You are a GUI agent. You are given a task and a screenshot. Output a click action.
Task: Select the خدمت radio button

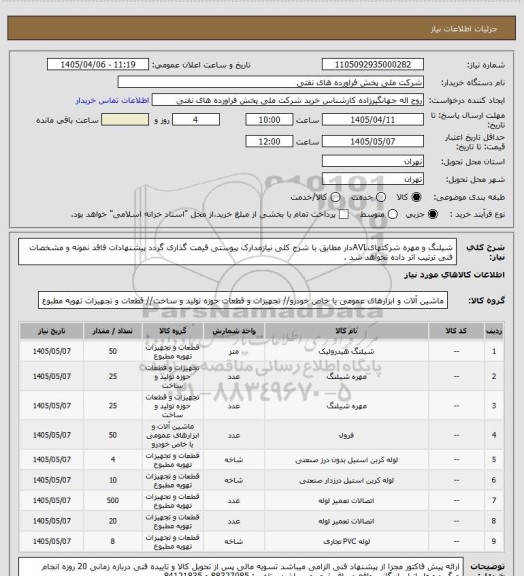(x=381, y=197)
